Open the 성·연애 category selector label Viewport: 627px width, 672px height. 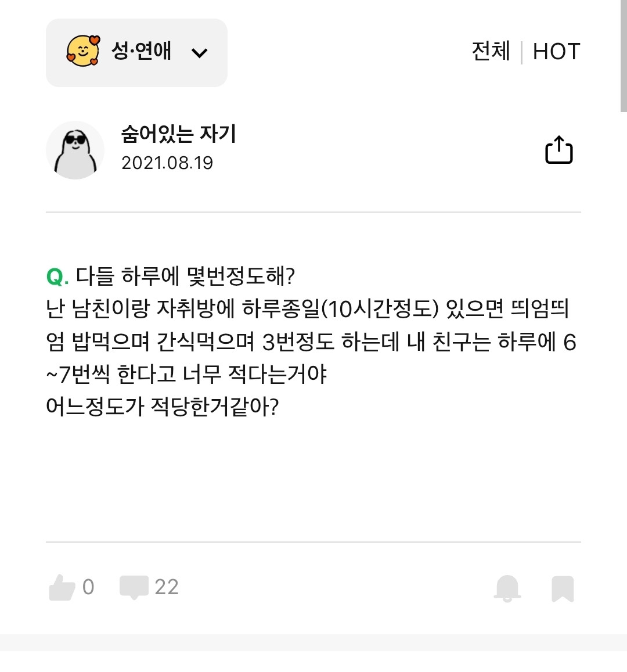(142, 51)
